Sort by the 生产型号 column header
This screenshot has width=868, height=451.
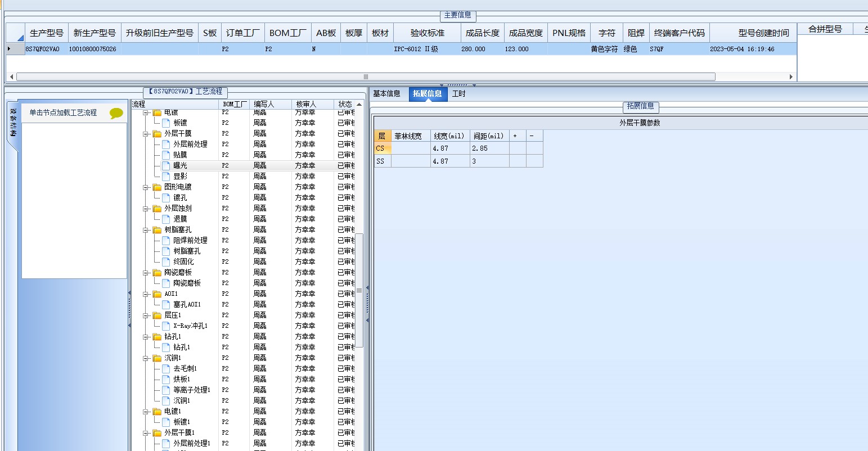[x=47, y=33]
